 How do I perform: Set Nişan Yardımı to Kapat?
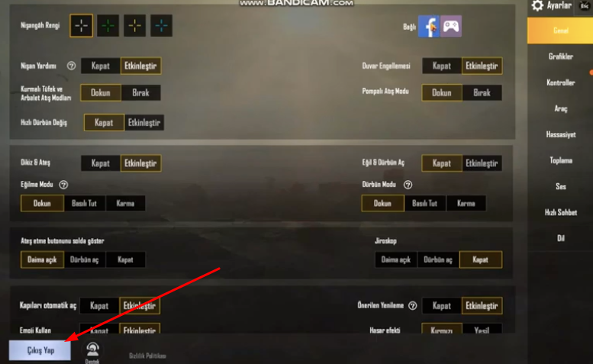(x=101, y=66)
